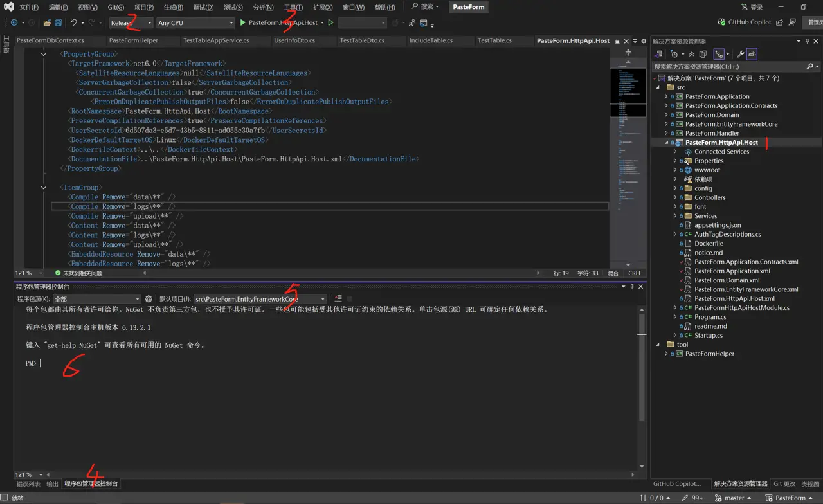Click the editor minimap scrollbar thumbnail
Image resolution: width=823 pixels, height=504 pixels.
(628, 92)
